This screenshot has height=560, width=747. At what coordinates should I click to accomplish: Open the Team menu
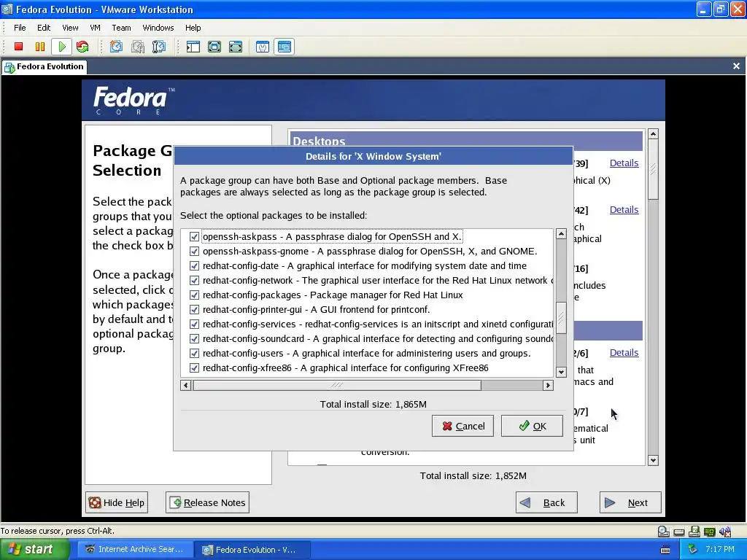pos(122,28)
